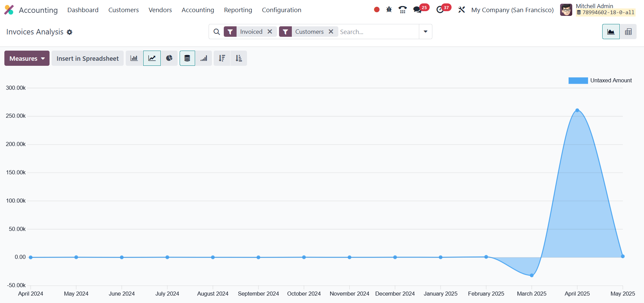Select the pie chart icon
Screen dimensions: 644x303
pos(169,58)
